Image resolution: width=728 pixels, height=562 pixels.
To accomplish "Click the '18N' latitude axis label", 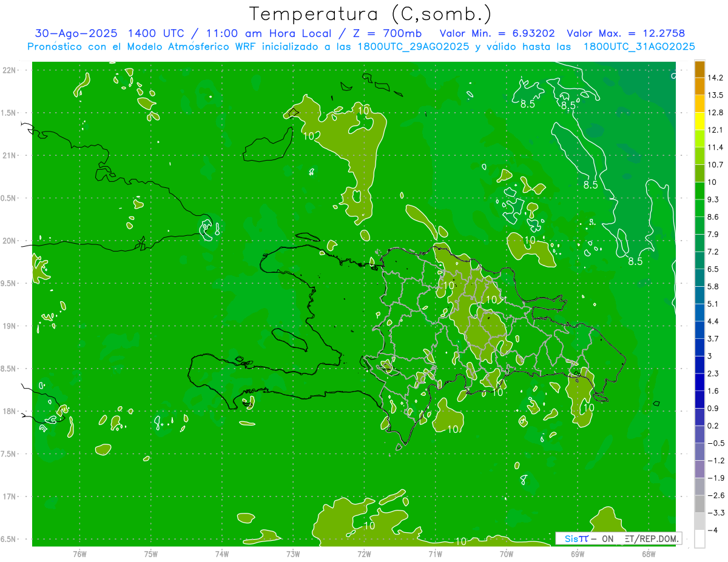I will coord(10,411).
